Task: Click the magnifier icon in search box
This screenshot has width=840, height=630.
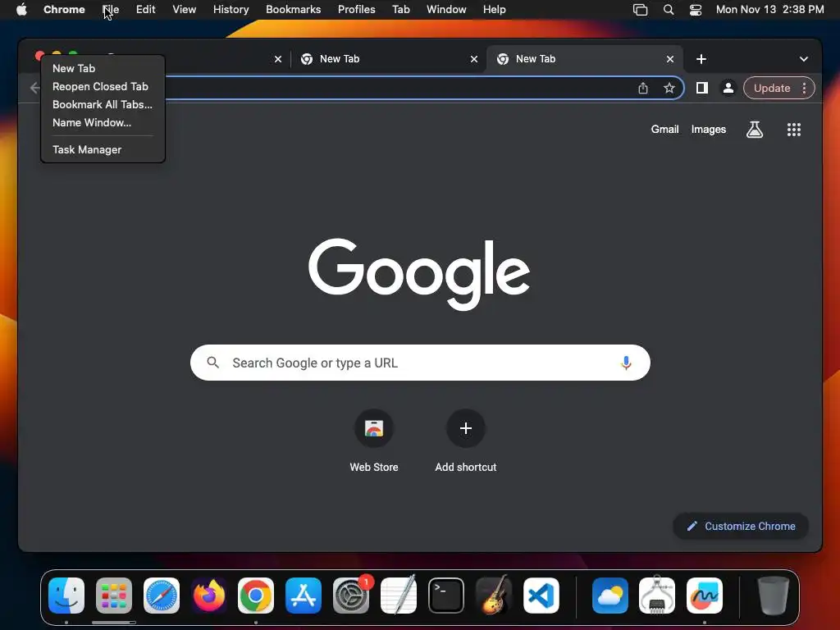Action: tap(212, 363)
